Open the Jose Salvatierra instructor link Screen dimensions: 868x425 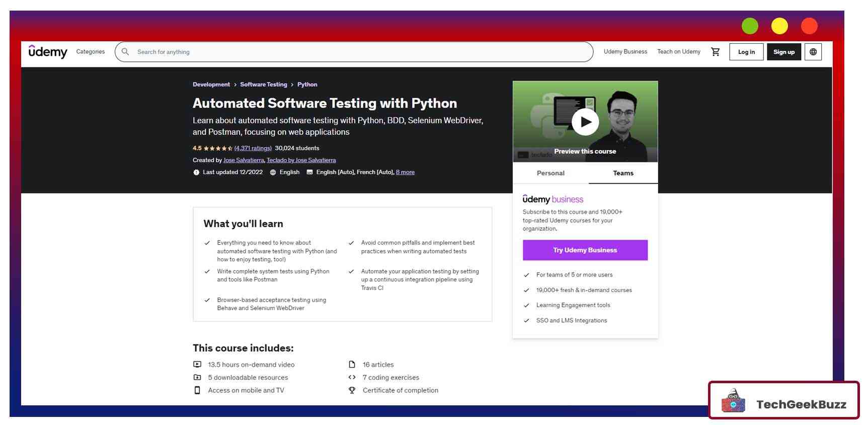pyautogui.click(x=244, y=160)
